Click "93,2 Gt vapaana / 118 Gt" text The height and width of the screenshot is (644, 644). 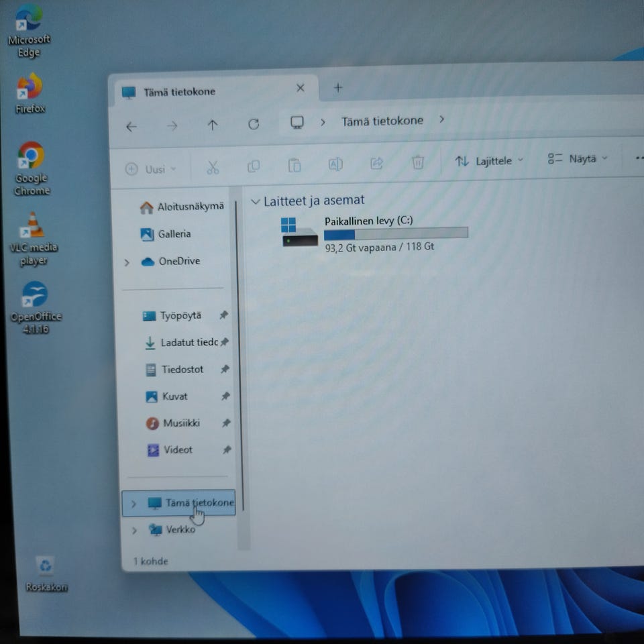click(x=380, y=247)
